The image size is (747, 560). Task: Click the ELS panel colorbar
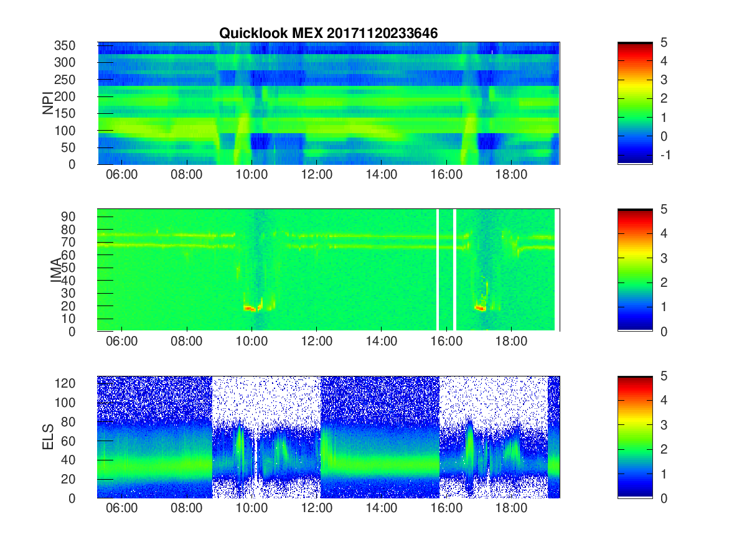pos(635,437)
